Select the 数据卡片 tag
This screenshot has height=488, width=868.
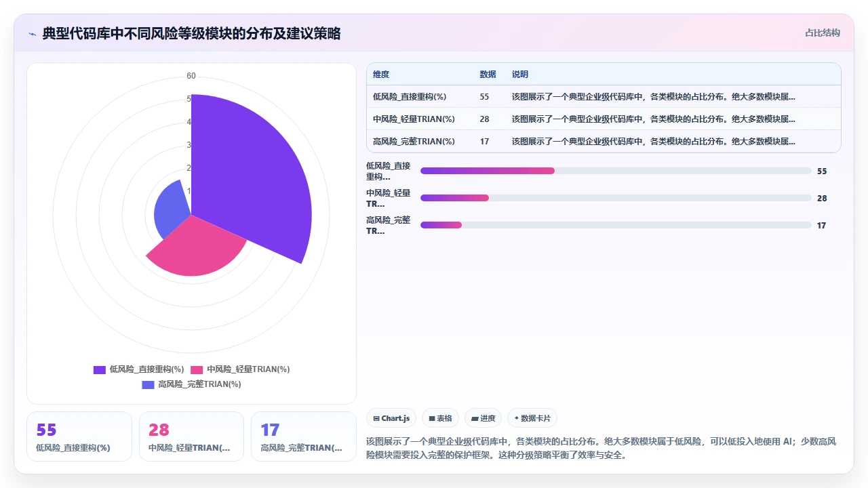[x=532, y=418]
